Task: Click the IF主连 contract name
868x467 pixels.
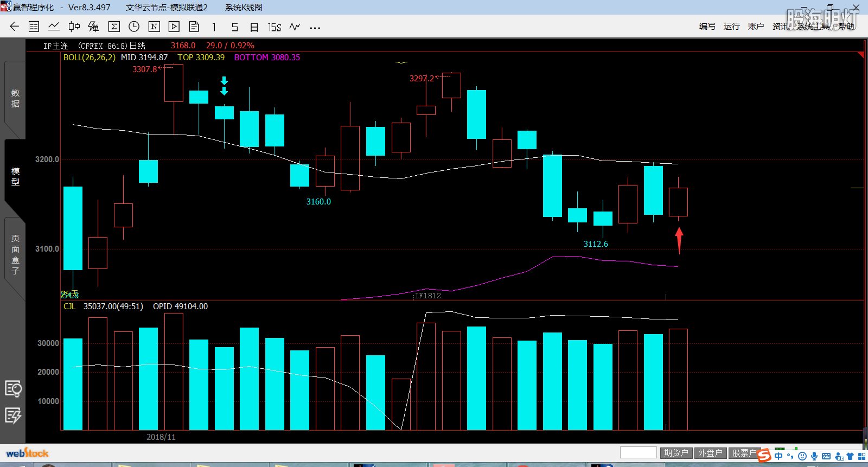Action: (56, 46)
